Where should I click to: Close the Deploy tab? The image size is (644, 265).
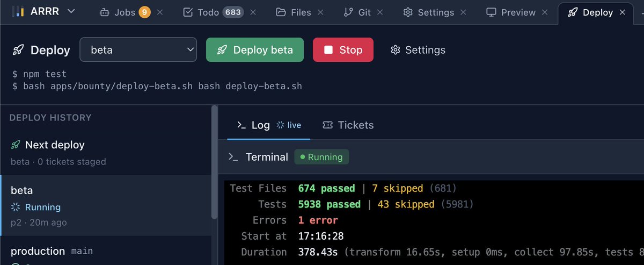pyautogui.click(x=623, y=12)
